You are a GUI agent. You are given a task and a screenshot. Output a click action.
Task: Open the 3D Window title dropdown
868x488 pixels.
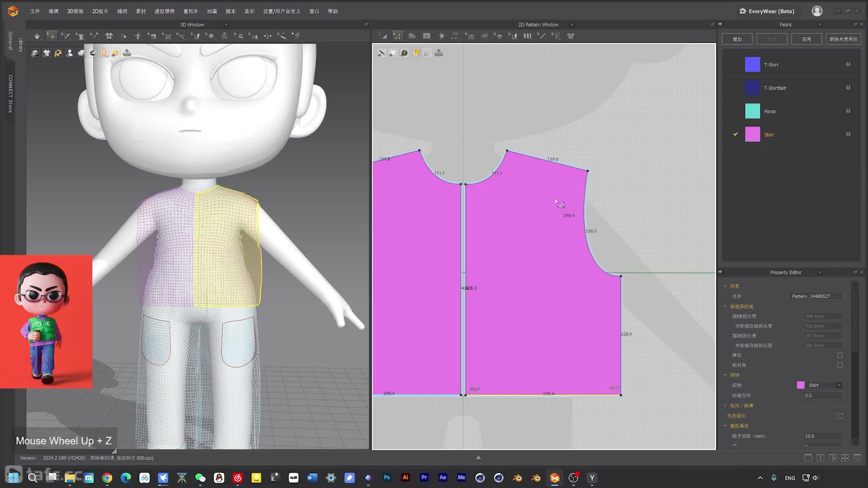point(226,24)
